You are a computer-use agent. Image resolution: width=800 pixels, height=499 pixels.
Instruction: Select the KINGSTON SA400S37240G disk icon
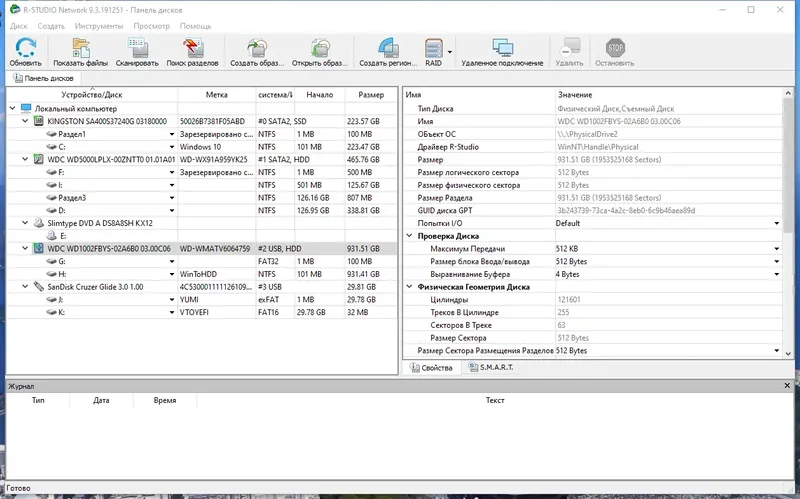point(38,121)
